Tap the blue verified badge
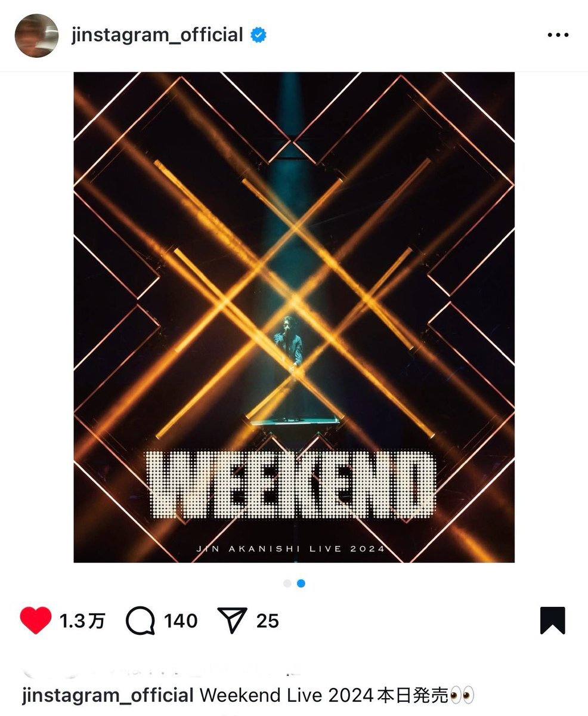The width and height of the screenshot is (588, 716). [x=258, y=35]
